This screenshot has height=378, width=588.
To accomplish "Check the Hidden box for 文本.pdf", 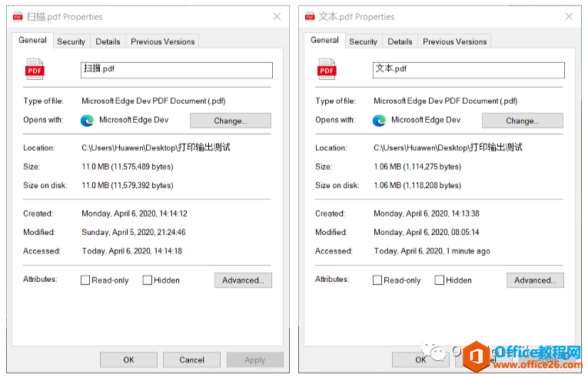I will pos(440,280).
